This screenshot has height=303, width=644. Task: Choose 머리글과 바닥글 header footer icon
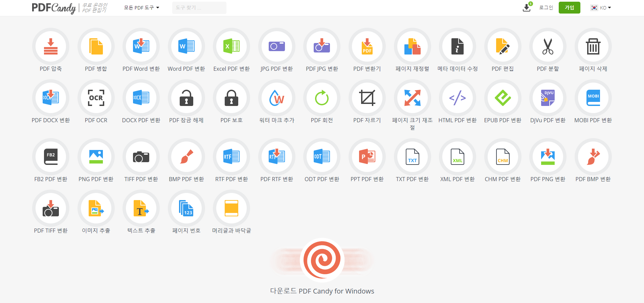click(231, 208)
